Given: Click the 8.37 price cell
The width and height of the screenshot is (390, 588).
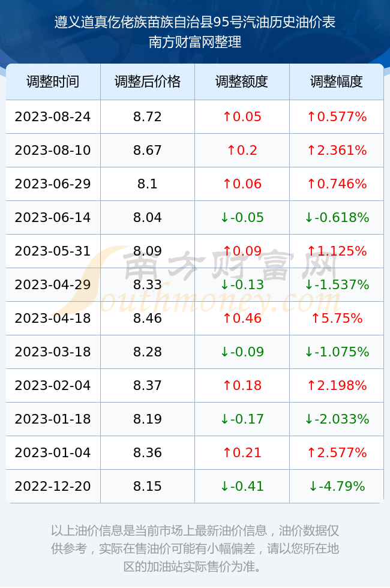Looking at the screenshot, I should [148, 385].
